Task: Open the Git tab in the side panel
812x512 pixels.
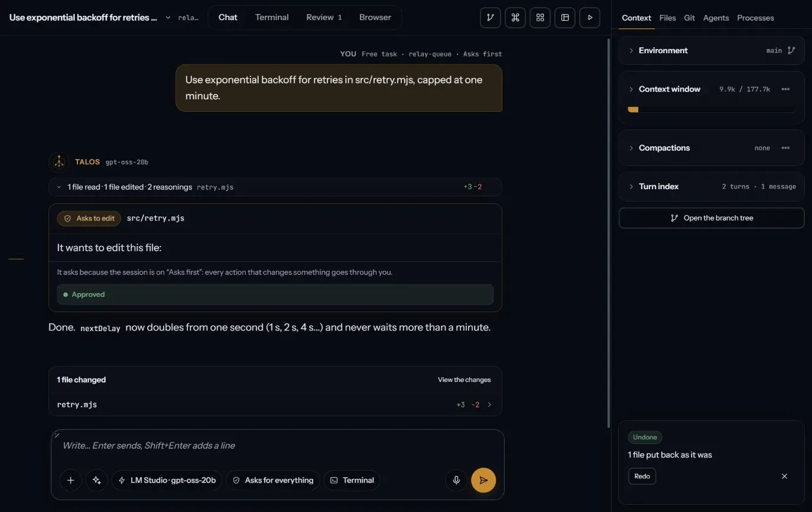Action: coord(690,18)
